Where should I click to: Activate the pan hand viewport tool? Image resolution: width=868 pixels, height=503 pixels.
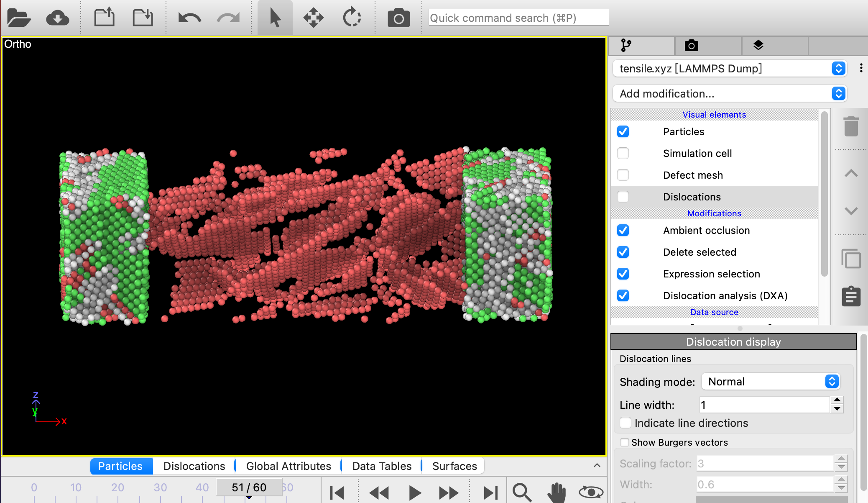(557, 492)
